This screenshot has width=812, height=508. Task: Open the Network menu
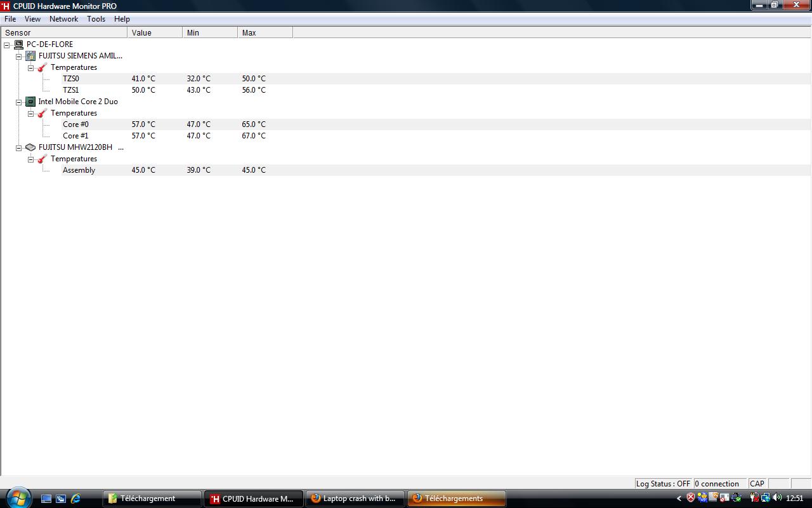[x=63, y=19]
